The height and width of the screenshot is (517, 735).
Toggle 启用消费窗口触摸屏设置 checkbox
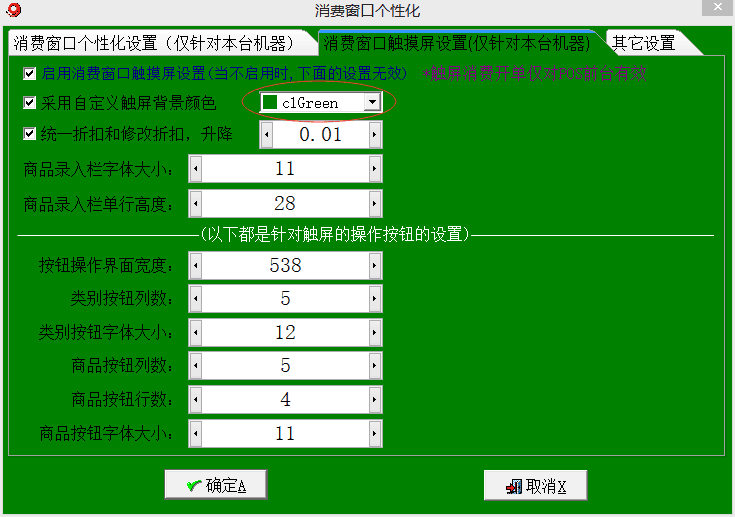[29, 74]
